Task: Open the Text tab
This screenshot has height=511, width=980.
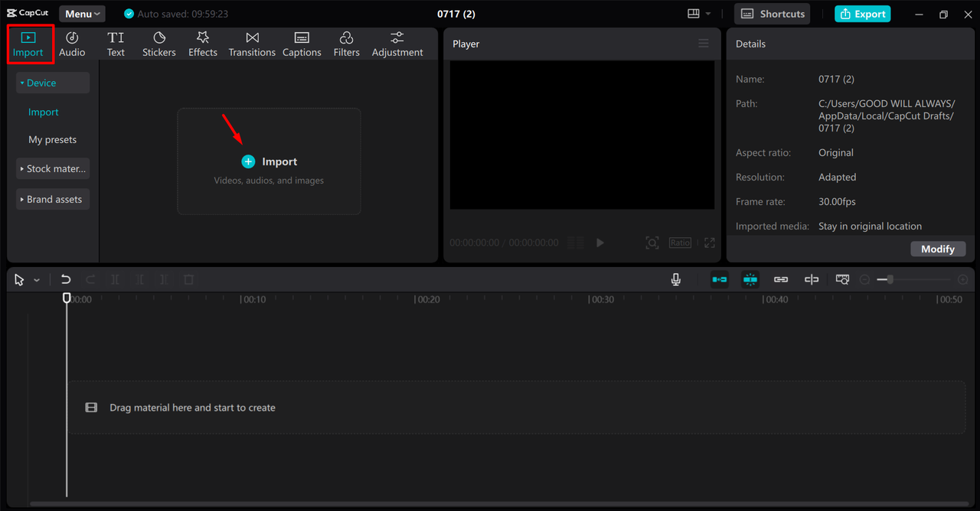Action: click(116, 44)
